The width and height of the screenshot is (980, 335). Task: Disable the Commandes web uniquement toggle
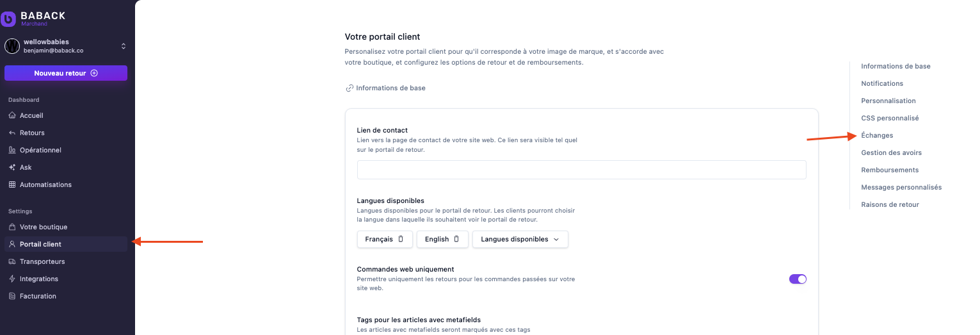coord(798,279)
